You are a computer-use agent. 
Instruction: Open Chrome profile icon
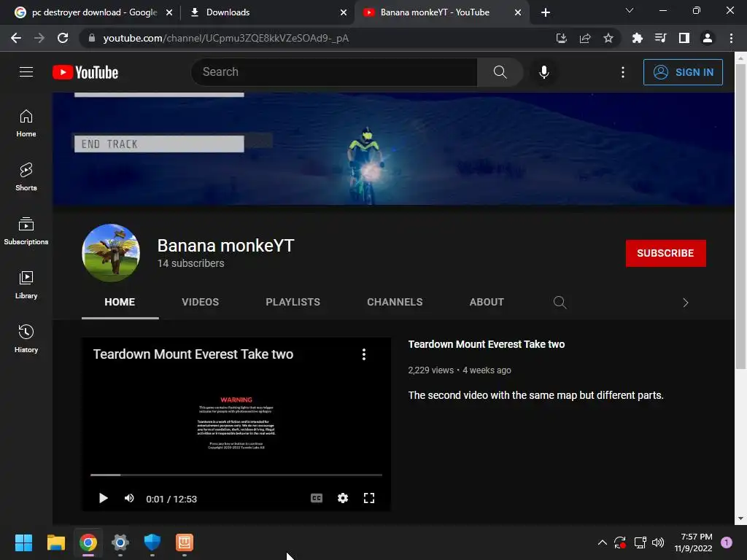tap(708, 38)
